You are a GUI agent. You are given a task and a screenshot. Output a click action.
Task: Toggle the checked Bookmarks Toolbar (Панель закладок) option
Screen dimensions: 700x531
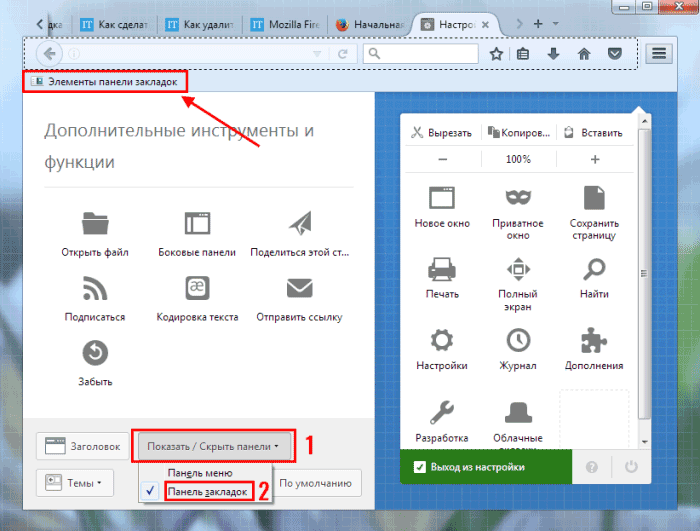pos(207,491)
